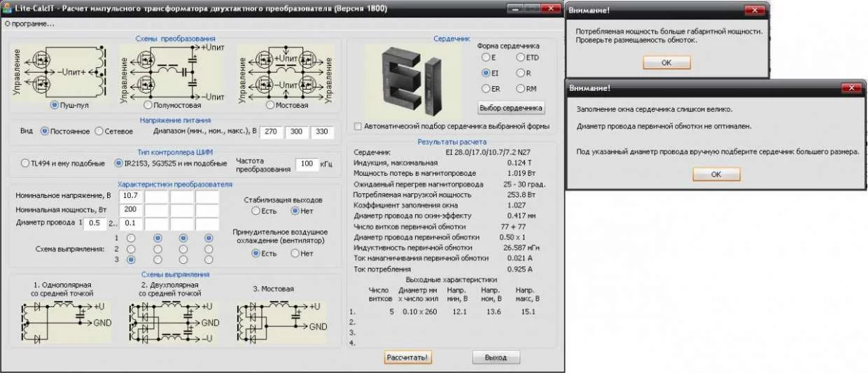Image resolution: width=868 pixels, height=373 pixels.
Task: Select core shape ETD
Action: (x=520, y=57)
